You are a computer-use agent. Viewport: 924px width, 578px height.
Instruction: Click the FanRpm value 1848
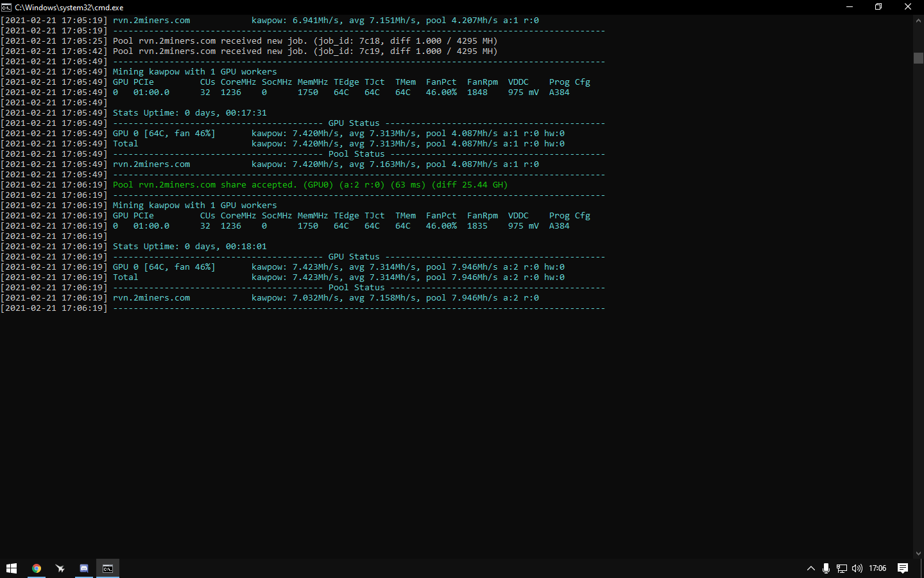pos(477,92)
